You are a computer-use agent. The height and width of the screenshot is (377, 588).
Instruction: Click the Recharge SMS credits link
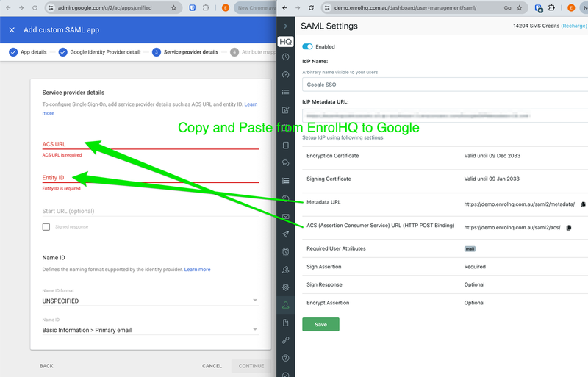574,26
